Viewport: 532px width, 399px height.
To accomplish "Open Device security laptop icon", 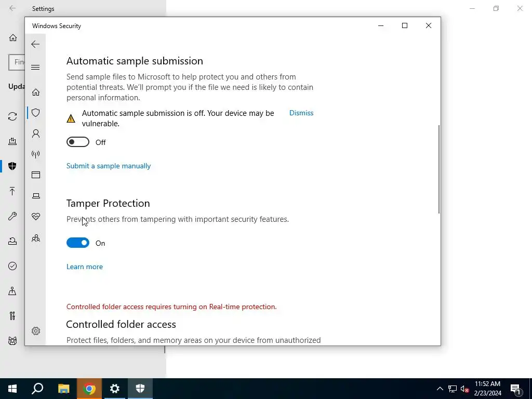I will tap(36, 196).
